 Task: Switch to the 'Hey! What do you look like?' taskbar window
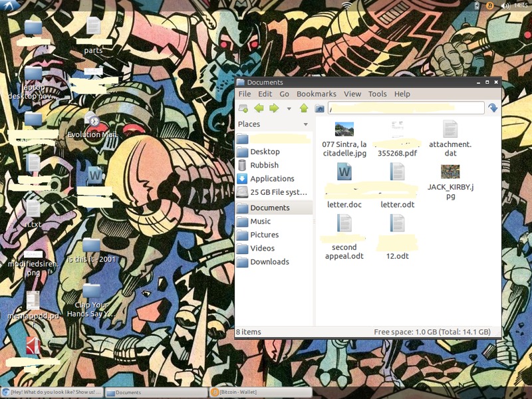[53, 392]
